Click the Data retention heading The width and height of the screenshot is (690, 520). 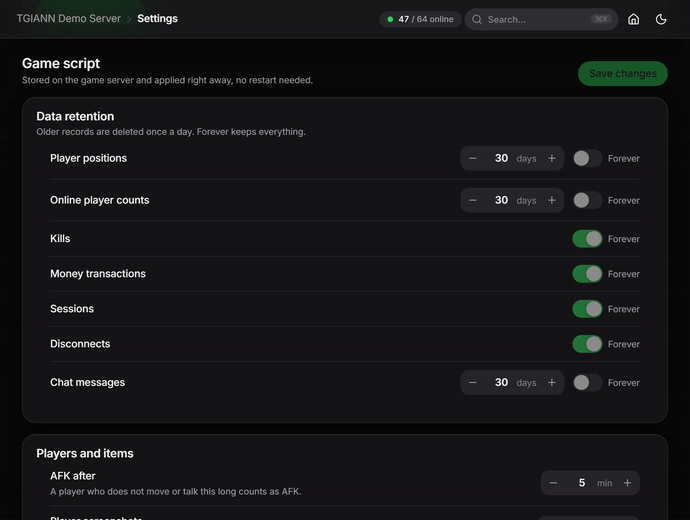[x=75, y=116]
